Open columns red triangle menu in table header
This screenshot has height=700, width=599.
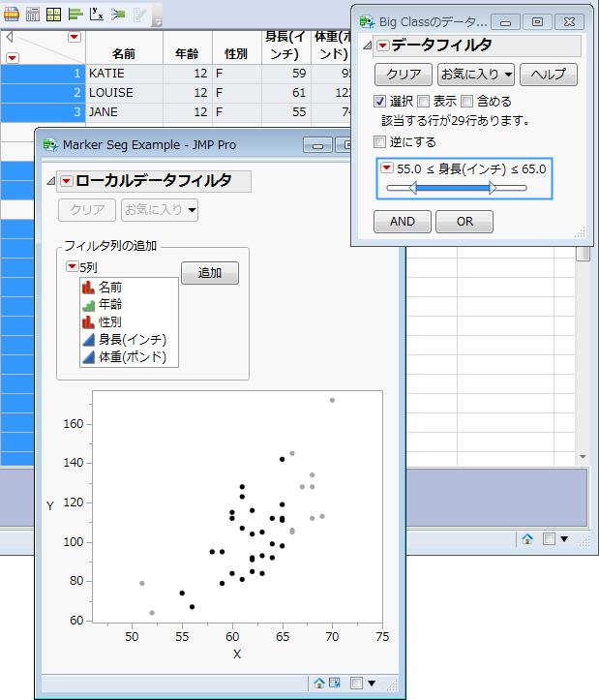[x=75, y=37]
